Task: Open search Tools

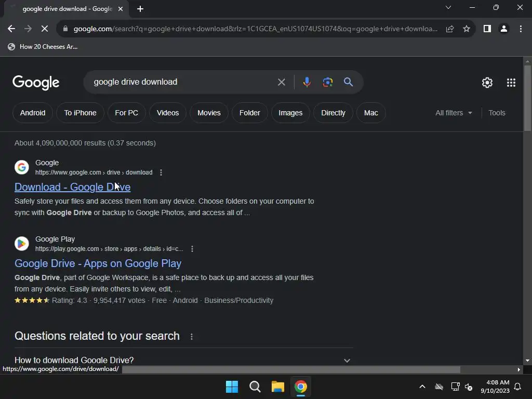Action: [497, 113]
